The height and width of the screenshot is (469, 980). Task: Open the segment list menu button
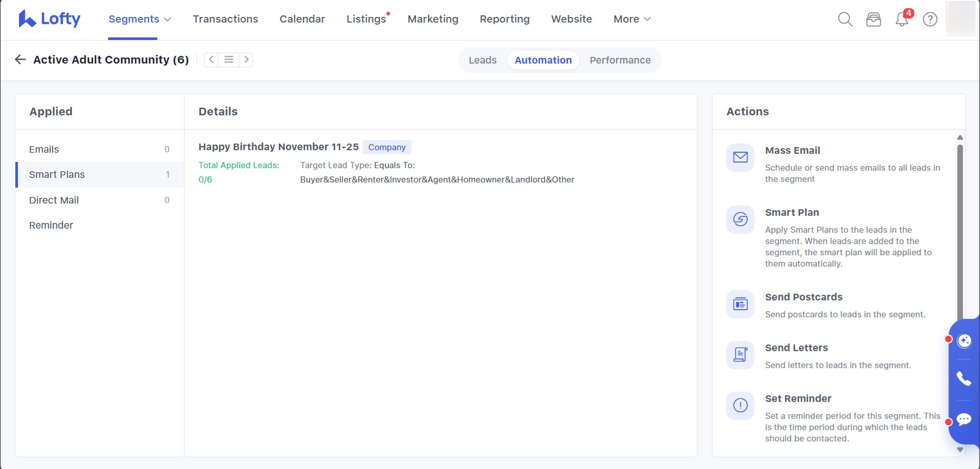(x=229, y=59)
